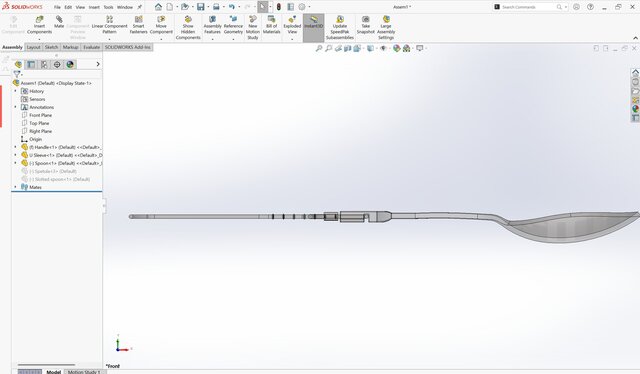This screenshot has height=374, width=640.
Task: Open the Options gear icon
Action: [302, 7]
